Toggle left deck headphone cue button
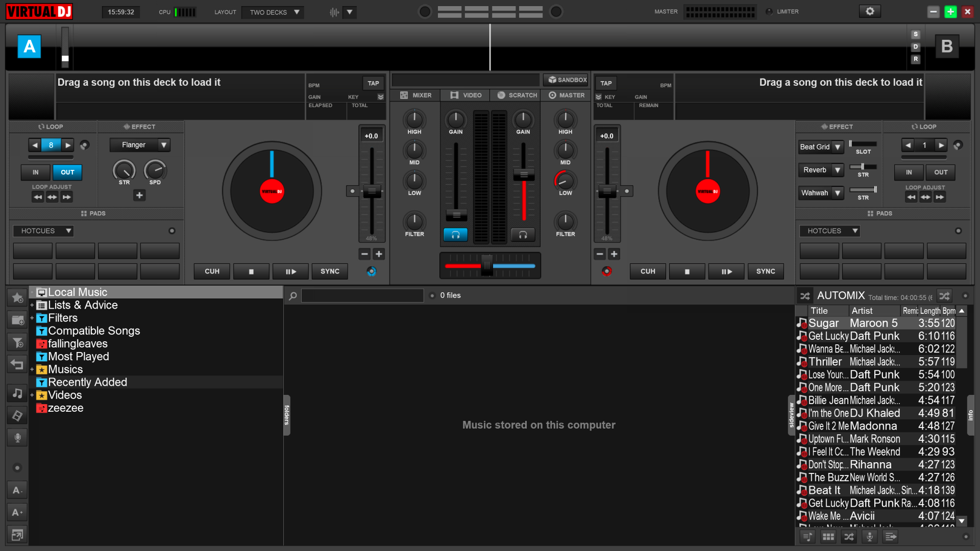Screen dimensions: 980x551 [x=455, y=235]
